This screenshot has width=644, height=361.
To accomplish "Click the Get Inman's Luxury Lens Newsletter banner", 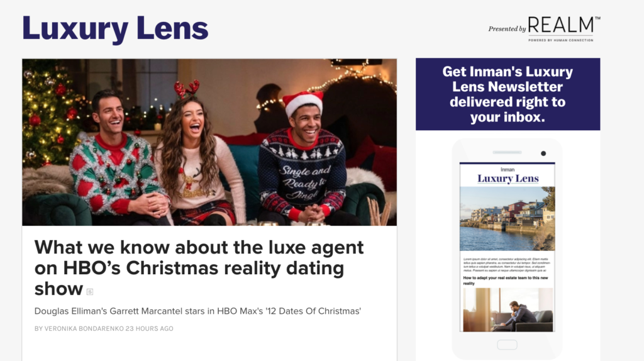I will [x=508, y=94].
